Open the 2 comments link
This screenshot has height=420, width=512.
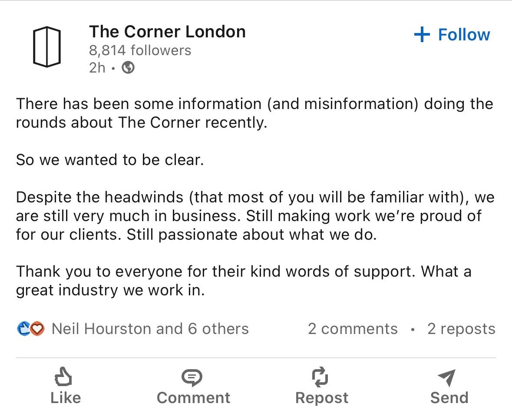353,328
